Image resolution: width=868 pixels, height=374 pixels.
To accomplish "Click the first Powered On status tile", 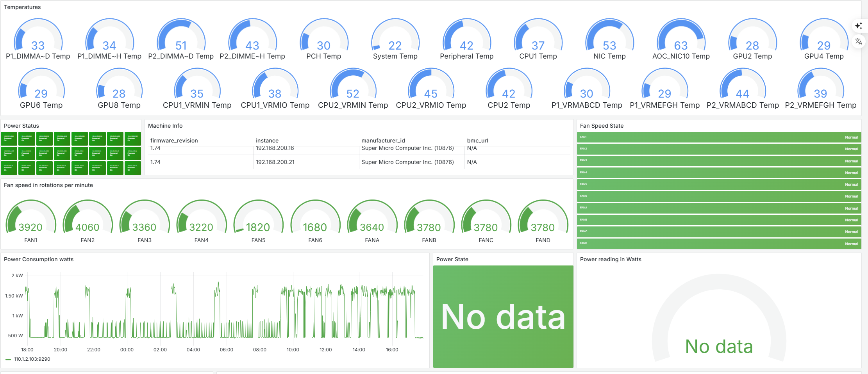I will click(x=9, y=139).
